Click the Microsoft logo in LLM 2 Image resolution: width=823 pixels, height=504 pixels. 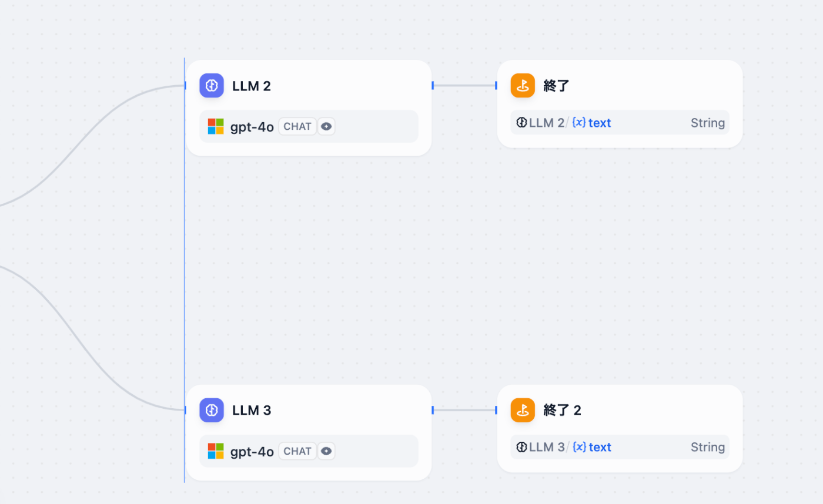point(216,126)
